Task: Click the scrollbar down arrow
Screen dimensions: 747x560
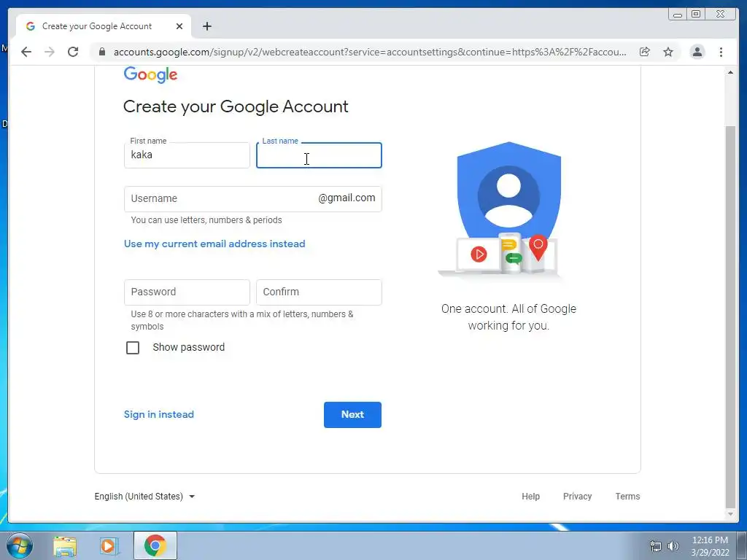Action: point(729,514)
